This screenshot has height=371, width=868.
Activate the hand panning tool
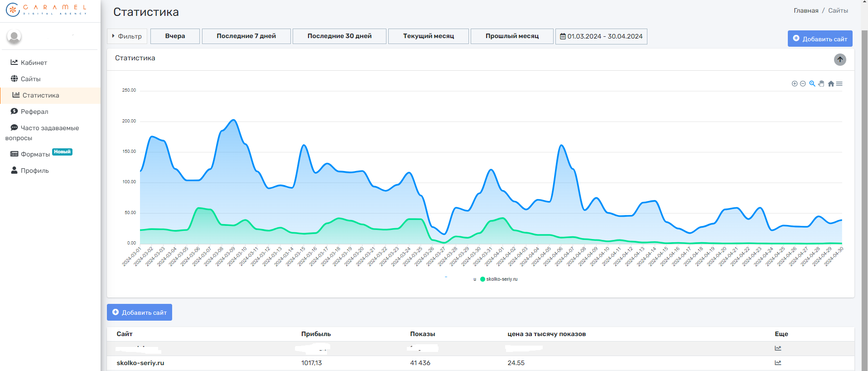(821, 83)
